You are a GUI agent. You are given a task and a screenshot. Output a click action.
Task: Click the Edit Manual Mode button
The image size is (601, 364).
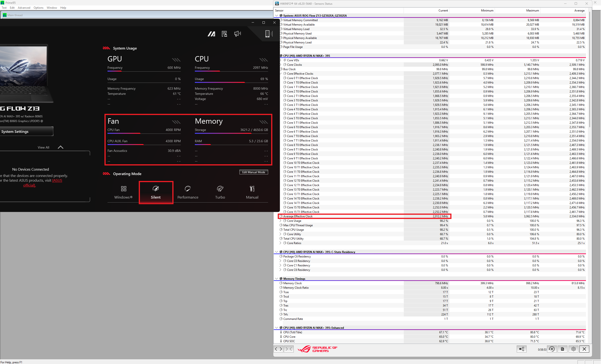(254, 172)
